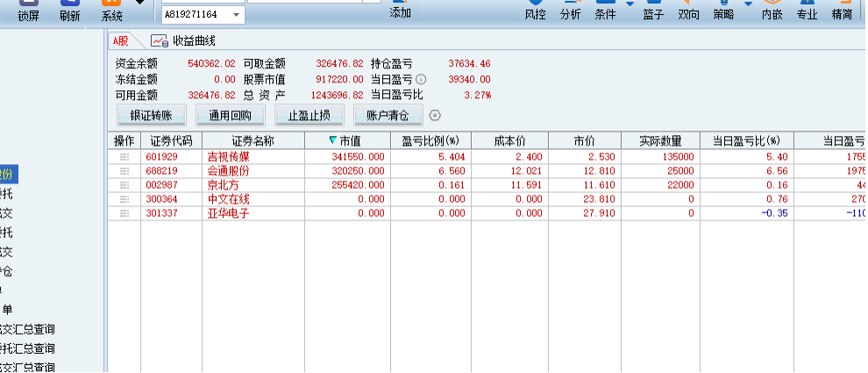Click quantity cell 135000
The image size is (868, 373).
click(678, 157)
